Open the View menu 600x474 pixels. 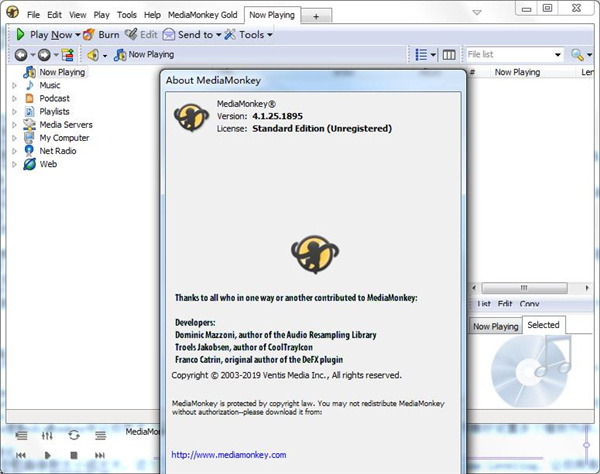[77, 15]
